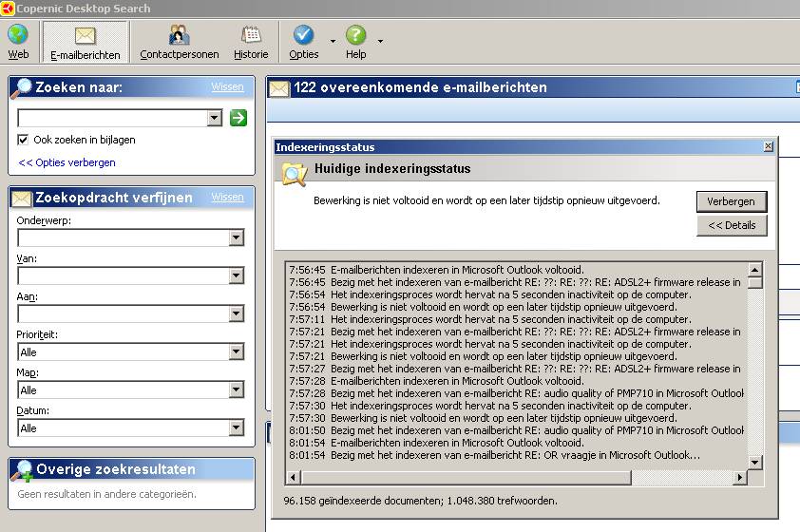Select log line 8:01:50 audio quality of PMP710

click(516, 430)
